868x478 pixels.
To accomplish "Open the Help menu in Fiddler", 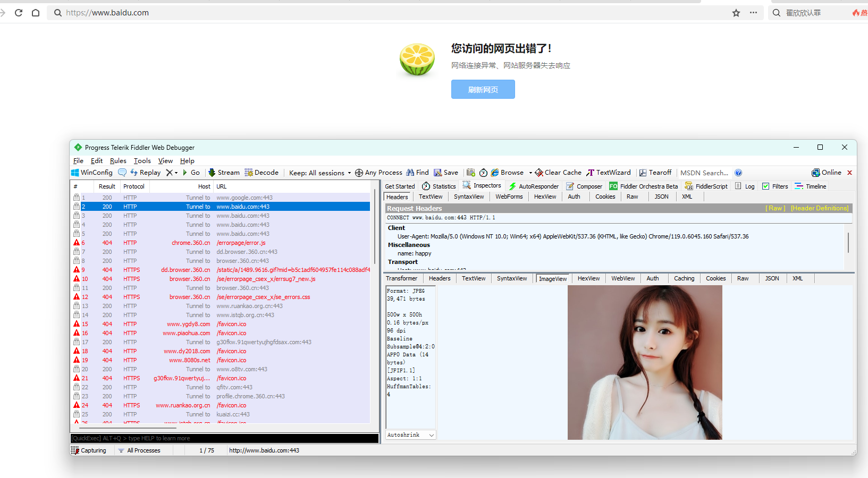I will click(x=187, y=161).
